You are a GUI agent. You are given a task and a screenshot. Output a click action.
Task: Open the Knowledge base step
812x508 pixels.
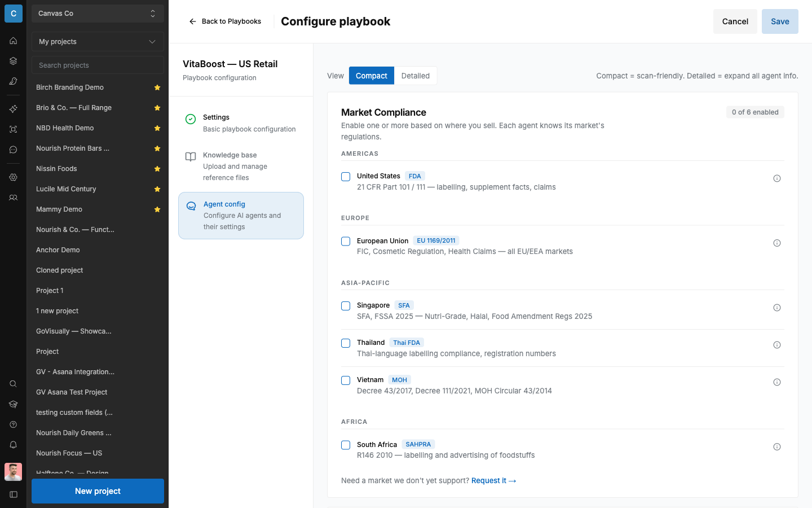point(241,166)
